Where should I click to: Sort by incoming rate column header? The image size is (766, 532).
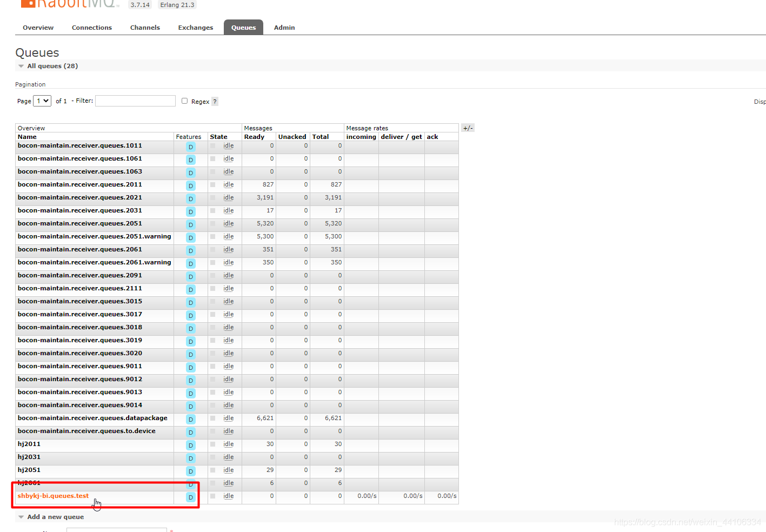[361, 137]
